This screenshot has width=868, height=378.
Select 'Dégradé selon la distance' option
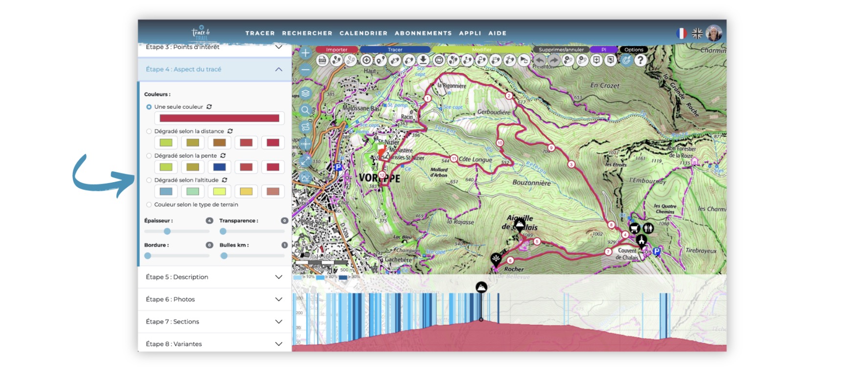tap(149, 131)
